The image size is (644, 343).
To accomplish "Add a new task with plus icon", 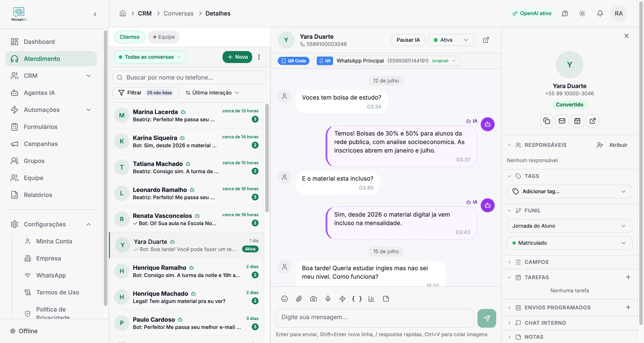I will 628,277.
